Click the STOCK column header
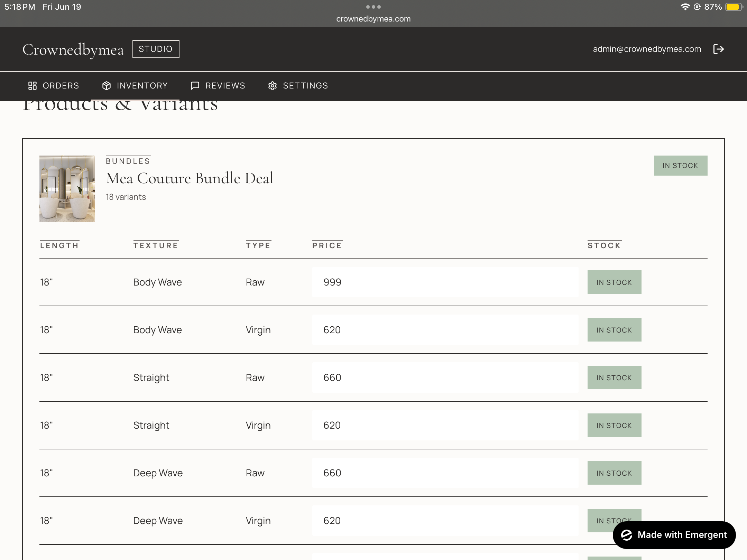The width and height of the screenshot is (747, 560). (605, 245)
